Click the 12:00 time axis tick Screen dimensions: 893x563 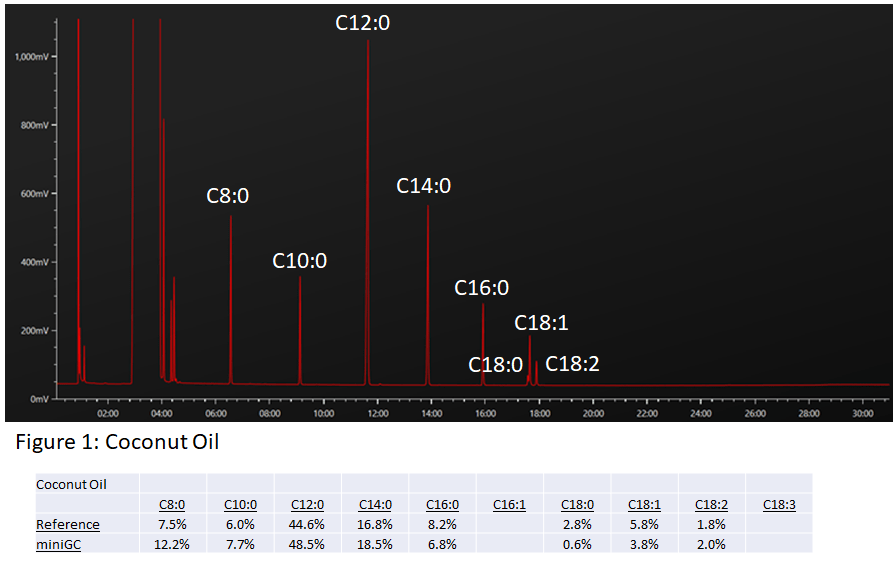tap(378, 412)
